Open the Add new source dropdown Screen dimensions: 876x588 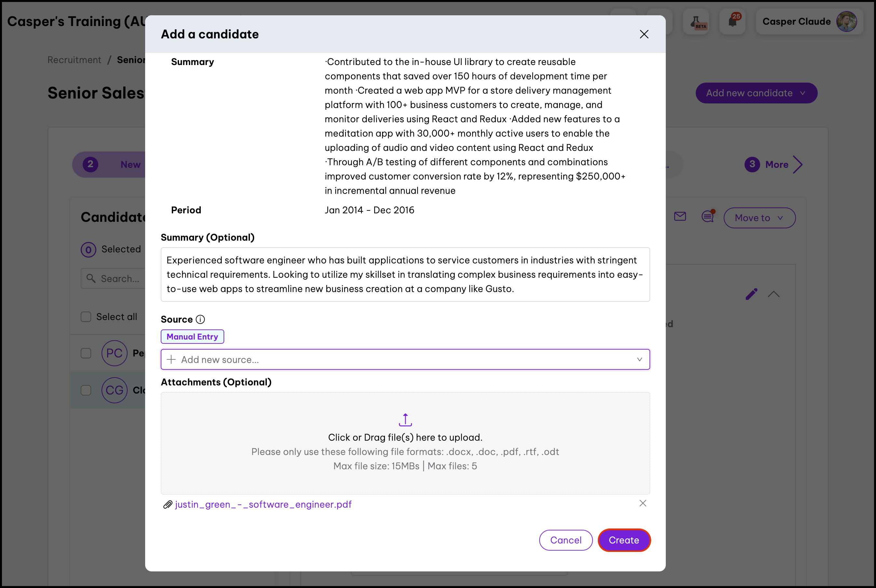[x=405, y=360]
